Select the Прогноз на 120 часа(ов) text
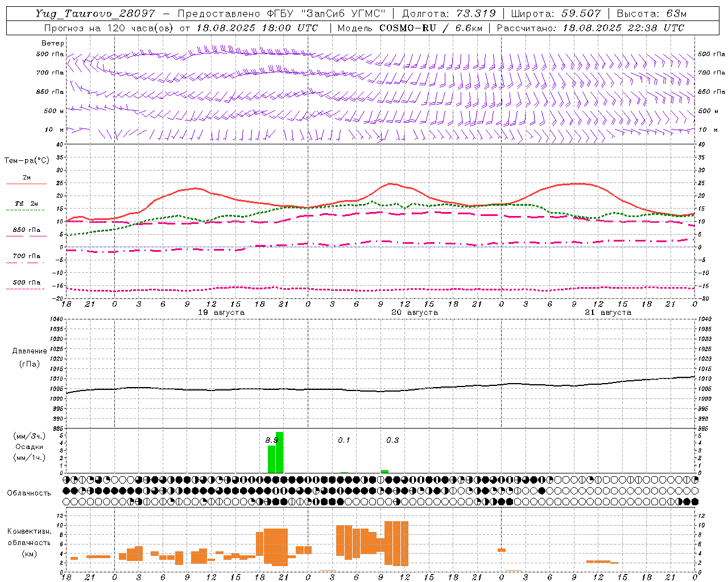 (x=109, y=28)
